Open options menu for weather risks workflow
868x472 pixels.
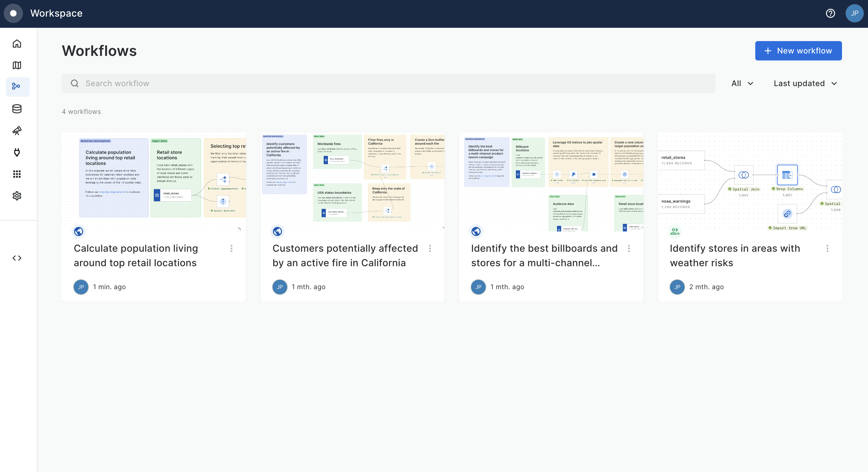point(827,249)
